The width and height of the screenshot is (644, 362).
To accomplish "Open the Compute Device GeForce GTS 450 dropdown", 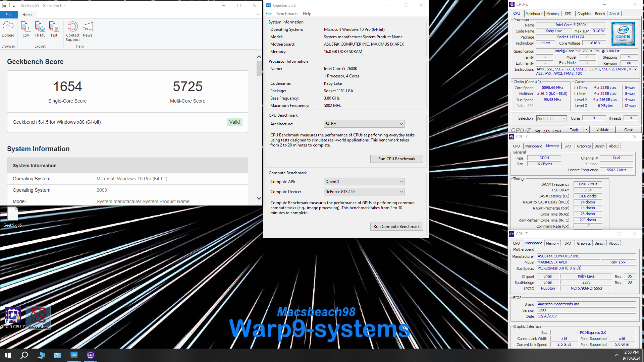I will click(364, 192).
